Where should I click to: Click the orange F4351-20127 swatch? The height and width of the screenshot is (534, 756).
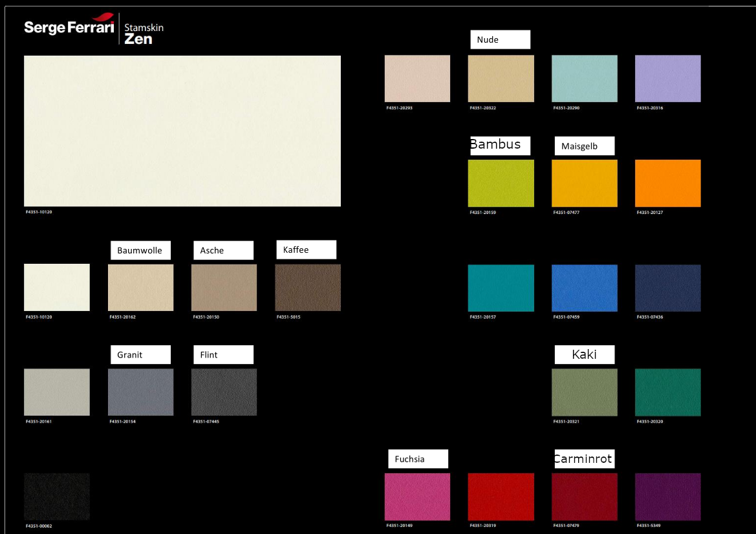[x=668, y=183]
